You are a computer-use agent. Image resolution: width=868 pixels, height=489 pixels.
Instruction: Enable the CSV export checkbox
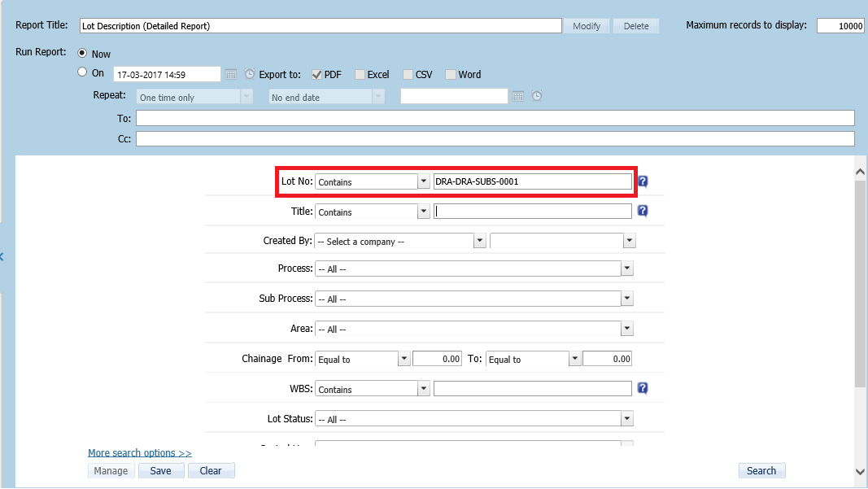coord(408,74)
